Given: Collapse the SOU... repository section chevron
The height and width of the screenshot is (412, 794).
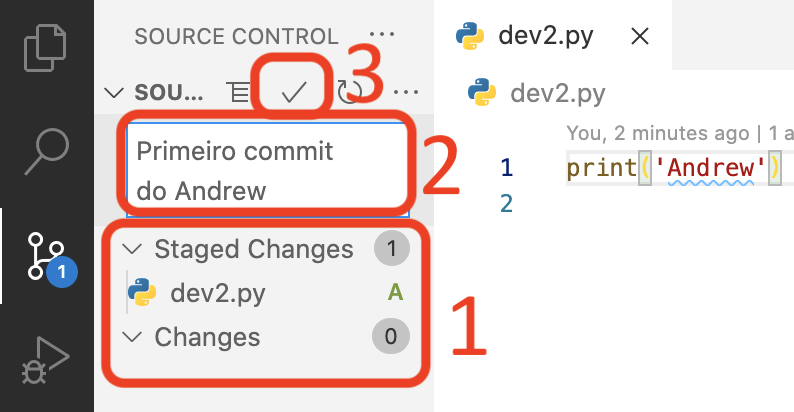Looking at the screenshot, I should (113, 93).
